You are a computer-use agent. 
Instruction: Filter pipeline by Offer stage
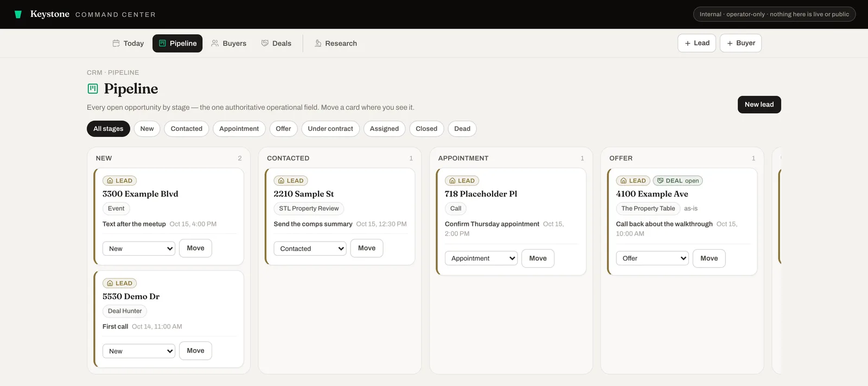pyautogui.click(x=283, y=129)
